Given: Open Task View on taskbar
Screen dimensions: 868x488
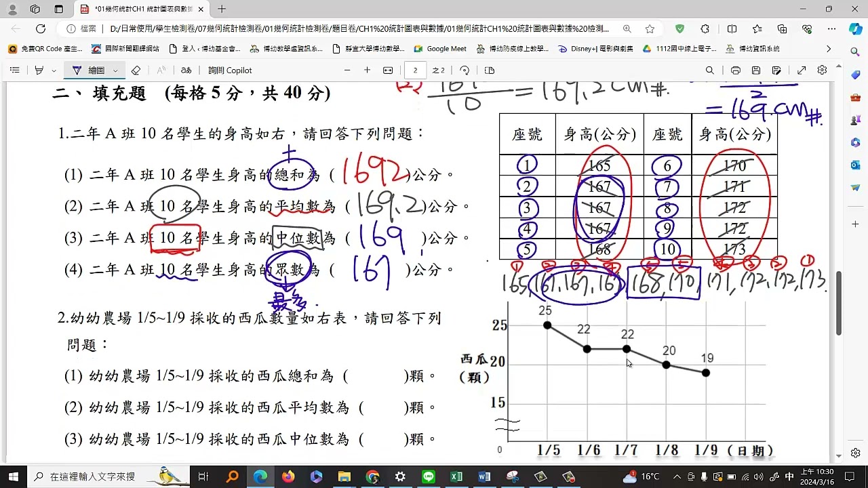Looking at the screenshot, I should (203, 476).
